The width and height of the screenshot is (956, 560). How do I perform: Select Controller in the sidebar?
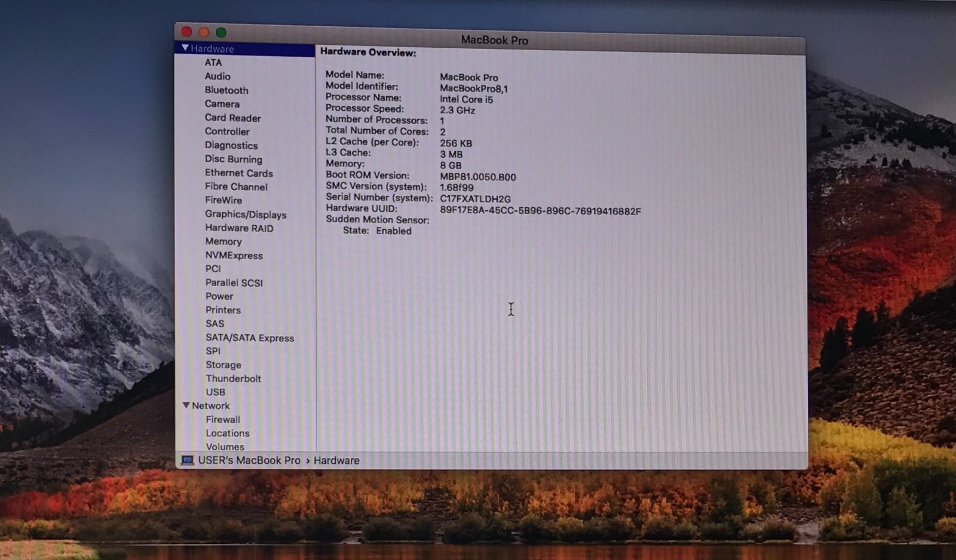pos(227,131)
